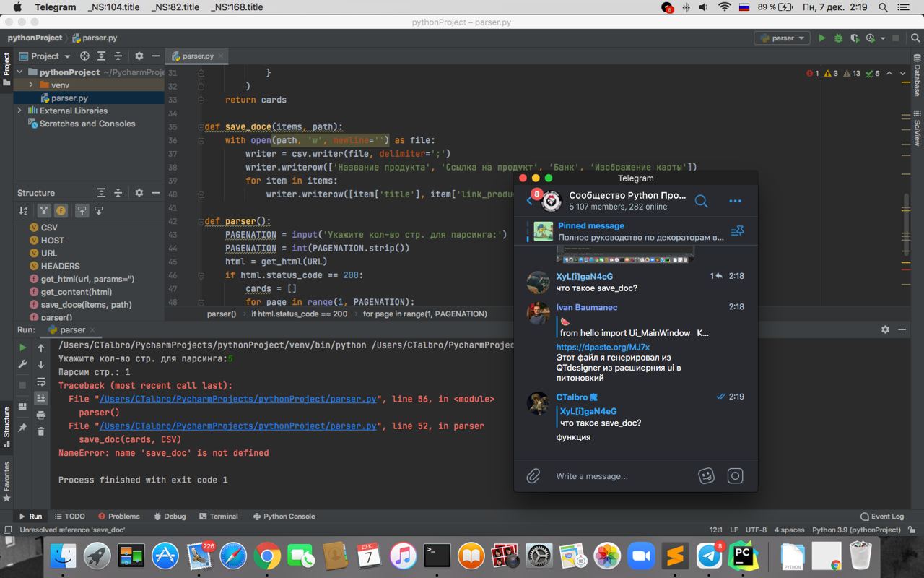Image resolution: width=924 pixels, height=578 pixels.
Task: Open second traceback file link, line 52
Action: click(x=237, y=426)
